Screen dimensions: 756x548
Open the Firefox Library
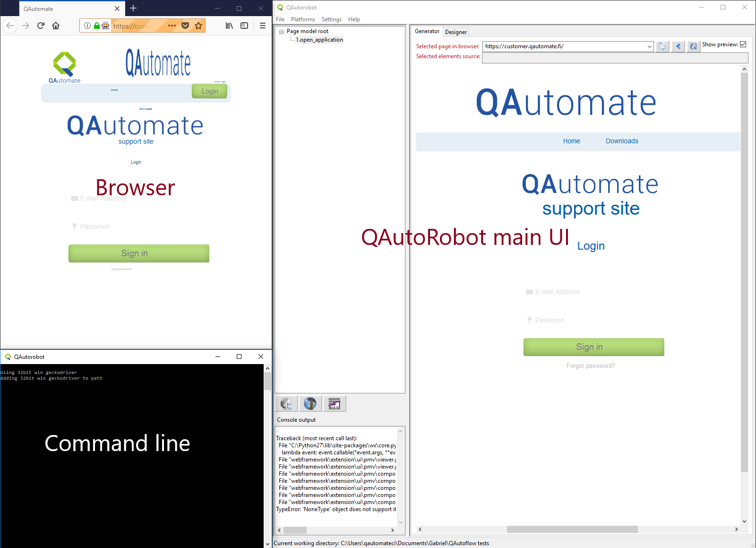pos(229,26)
